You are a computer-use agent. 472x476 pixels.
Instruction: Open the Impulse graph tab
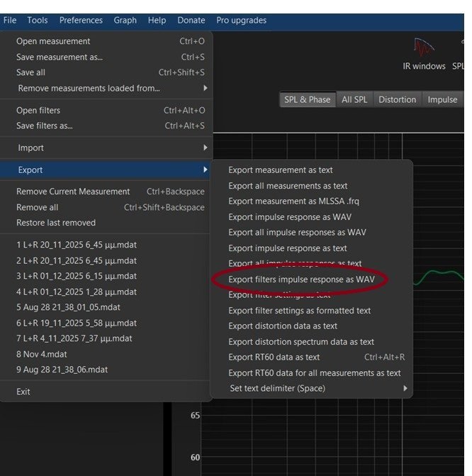click(442, 100)
